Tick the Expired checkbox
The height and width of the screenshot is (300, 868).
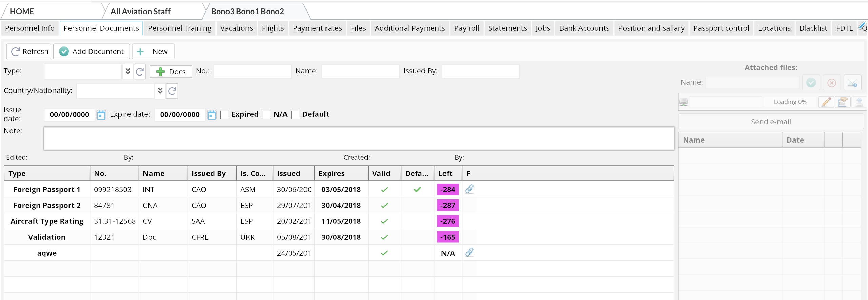224,115
